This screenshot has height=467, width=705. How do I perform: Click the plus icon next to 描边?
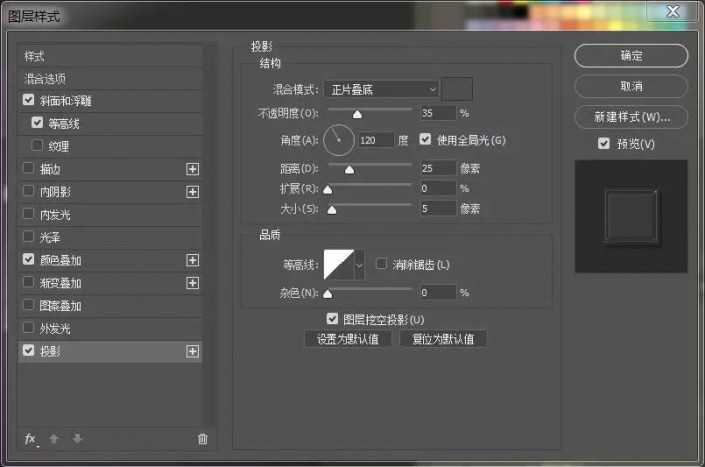[x=193, y=169]
